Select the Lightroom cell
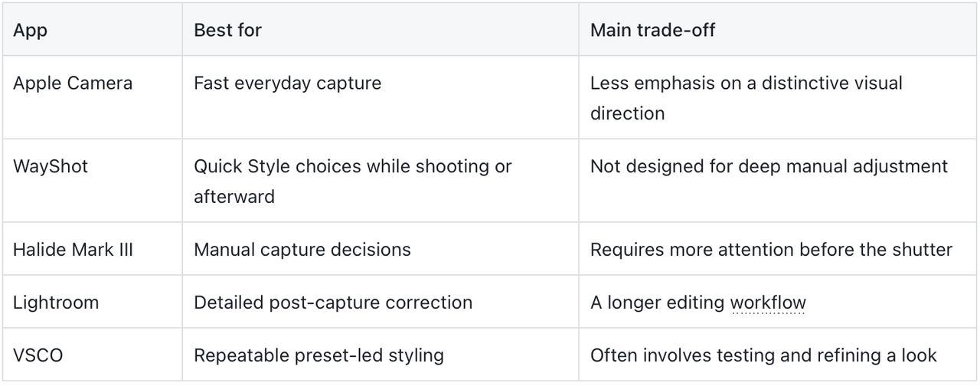This screenshot has width=980, height=386. coord(92,302)
